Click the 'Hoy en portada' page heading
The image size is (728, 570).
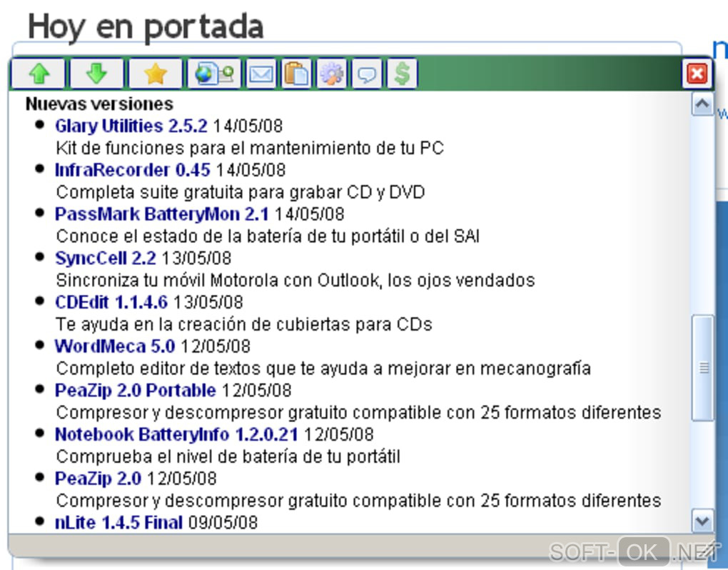146,26
